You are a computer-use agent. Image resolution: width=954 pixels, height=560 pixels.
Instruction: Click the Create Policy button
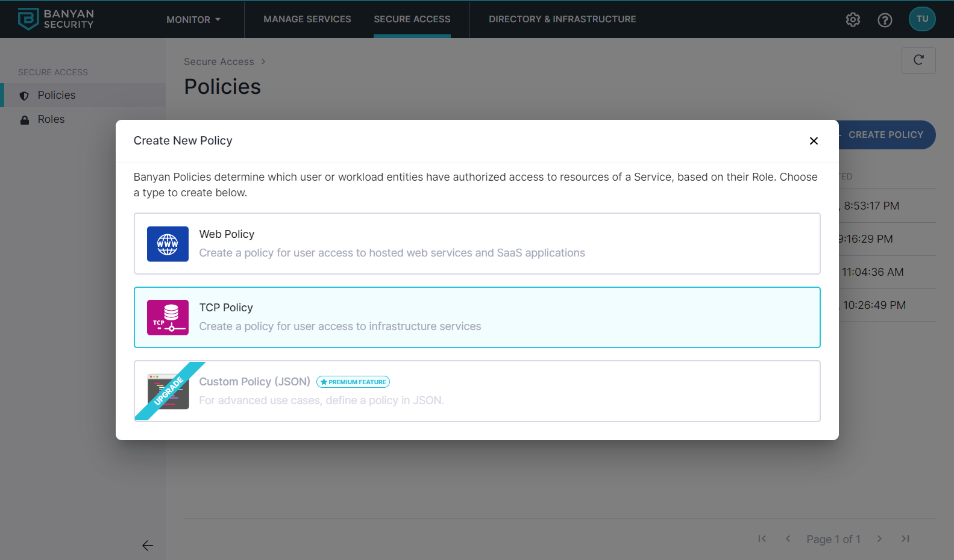(885, 135)
